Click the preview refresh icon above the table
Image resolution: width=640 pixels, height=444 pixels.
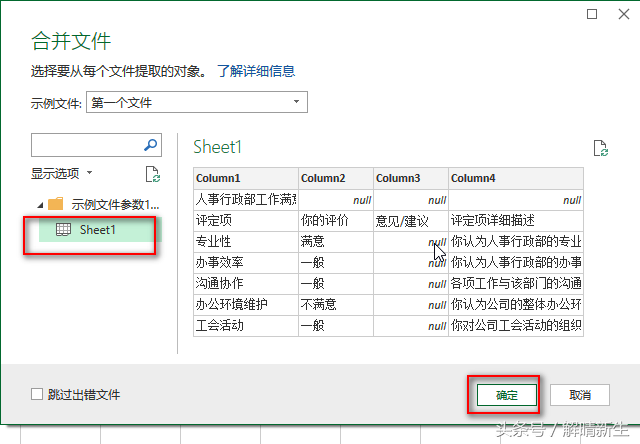pos(600,148)
